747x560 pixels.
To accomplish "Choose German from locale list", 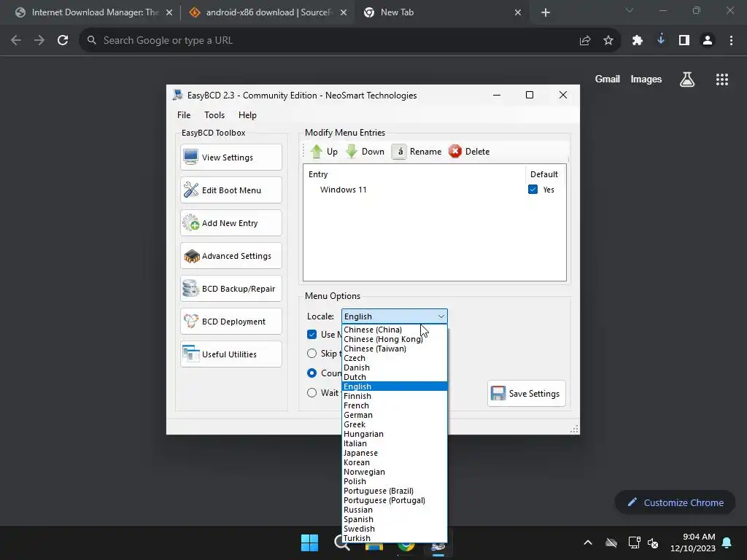I will tap(395, 415).
